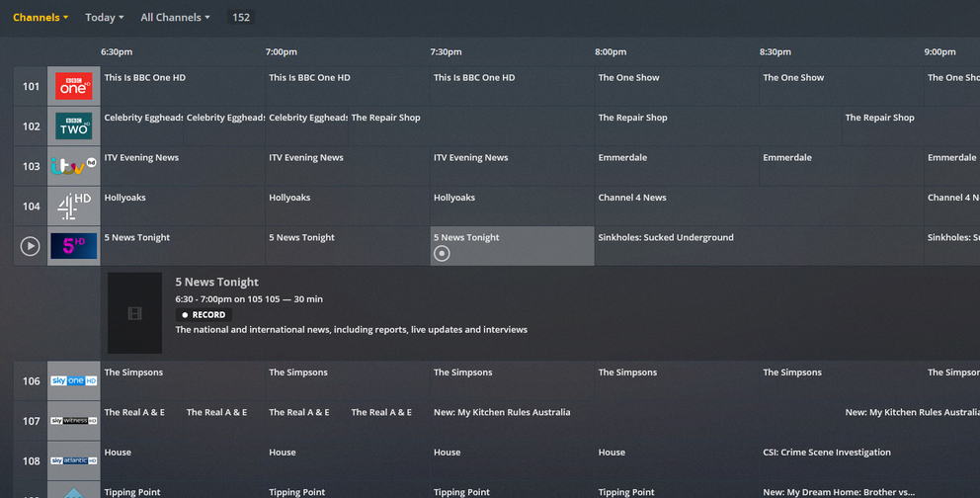980x498 pixels.
Task: Open the 7:30pm My Kitchen Rules Australia listing
Action: pyautogui.click(x=635, y=421)
